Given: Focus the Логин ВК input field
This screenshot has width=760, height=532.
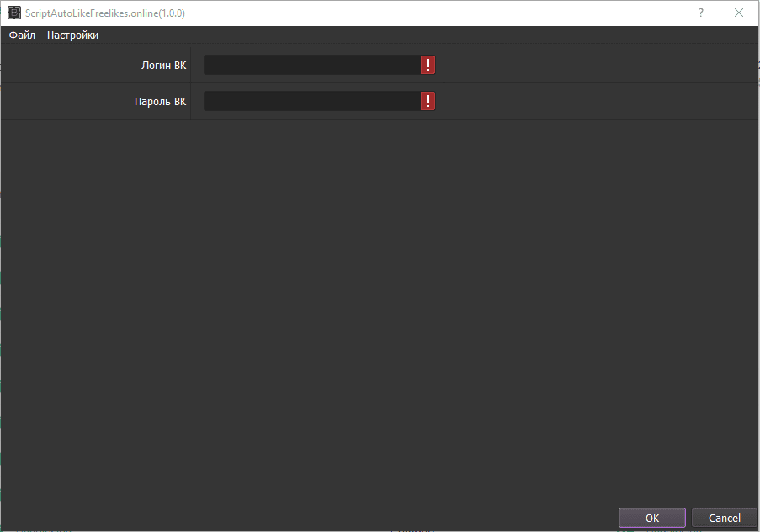Looking at the screenshot, I should (311, 66).
